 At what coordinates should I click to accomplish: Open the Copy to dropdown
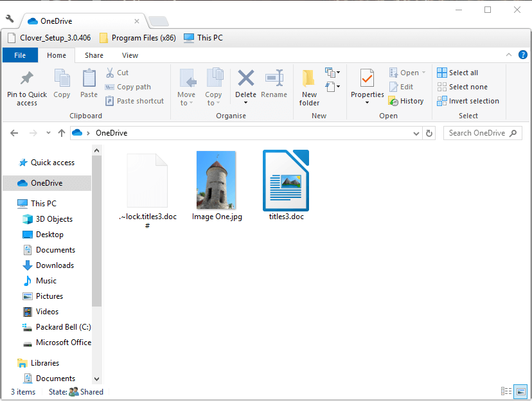[213, 87]
